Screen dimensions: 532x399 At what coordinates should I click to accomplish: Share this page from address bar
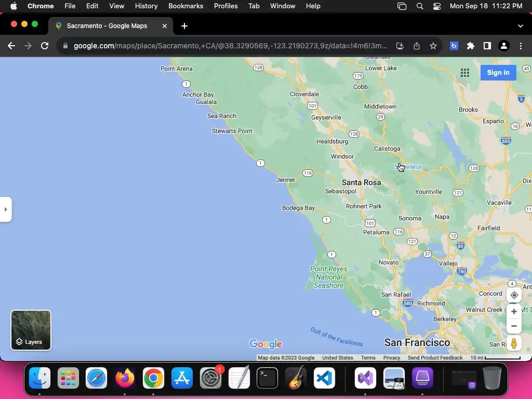417,46
